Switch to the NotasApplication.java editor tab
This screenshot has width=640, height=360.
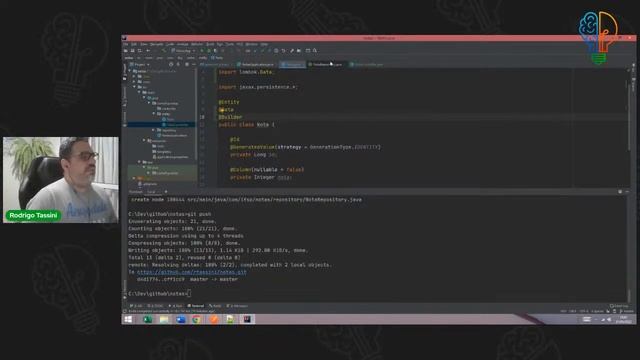click(x=256, y=64)
